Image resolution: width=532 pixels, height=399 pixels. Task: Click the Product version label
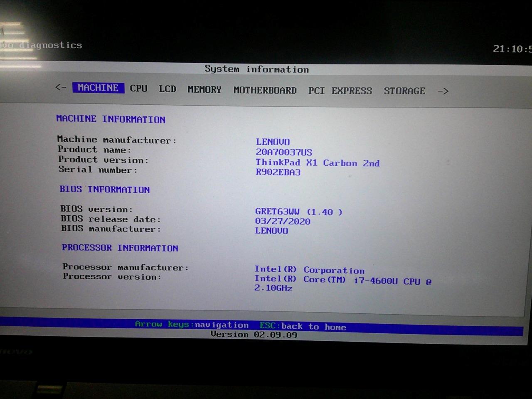click(x=103, y=160)
